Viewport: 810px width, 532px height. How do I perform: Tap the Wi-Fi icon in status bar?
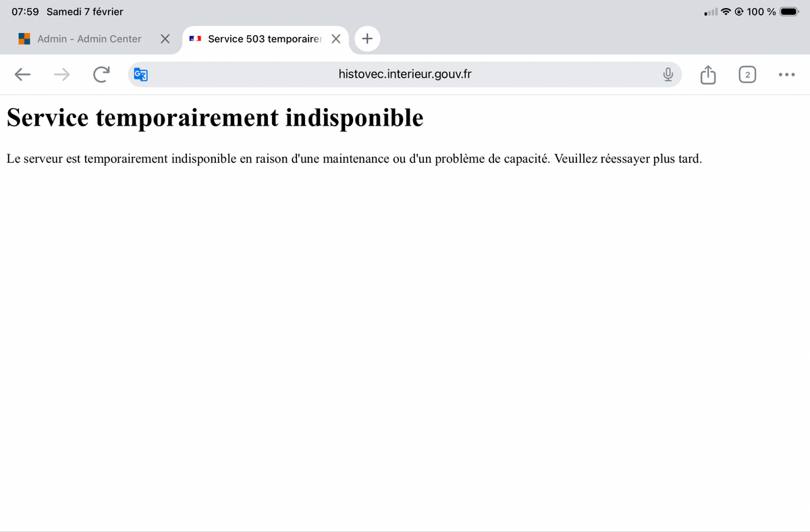(x=726, y=11)
